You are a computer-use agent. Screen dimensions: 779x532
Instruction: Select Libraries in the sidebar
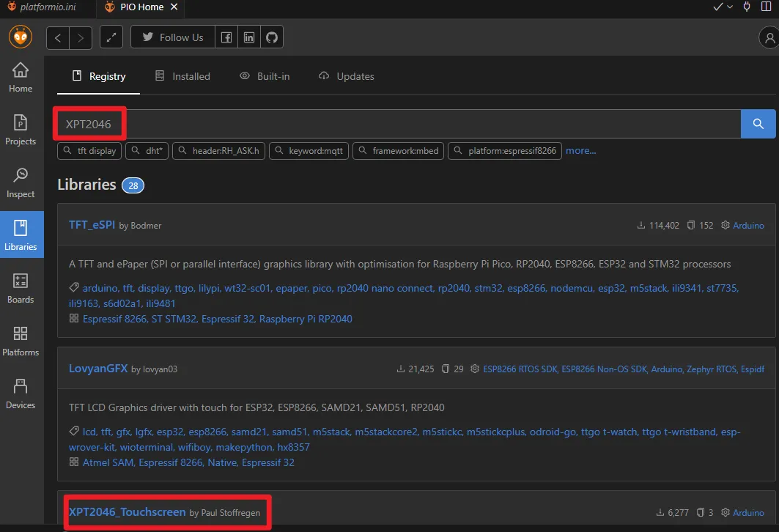tap(21, 234)
